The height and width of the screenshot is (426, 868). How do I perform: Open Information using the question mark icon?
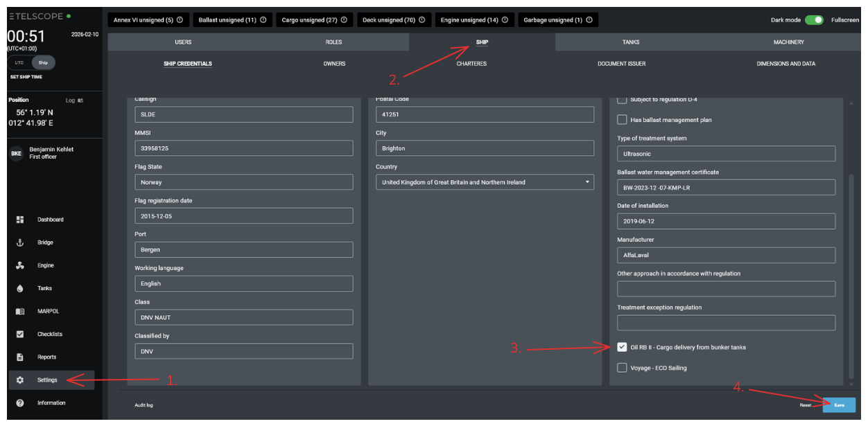[20, 402]
